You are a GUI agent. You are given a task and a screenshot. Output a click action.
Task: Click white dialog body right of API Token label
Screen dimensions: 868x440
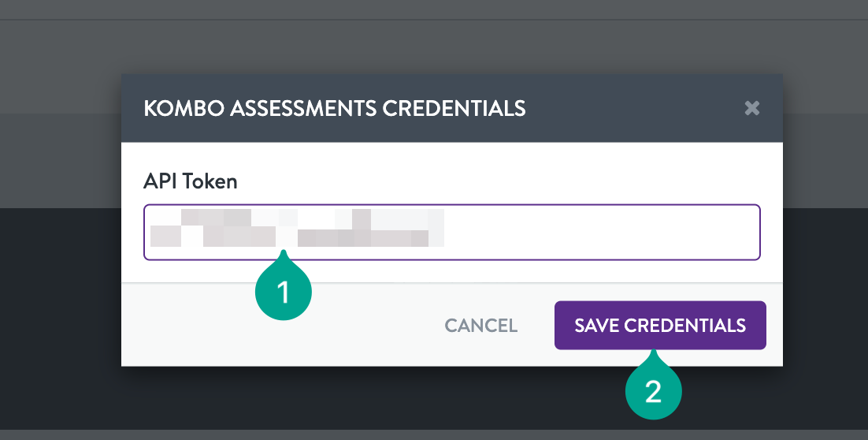tap(499, 181)
